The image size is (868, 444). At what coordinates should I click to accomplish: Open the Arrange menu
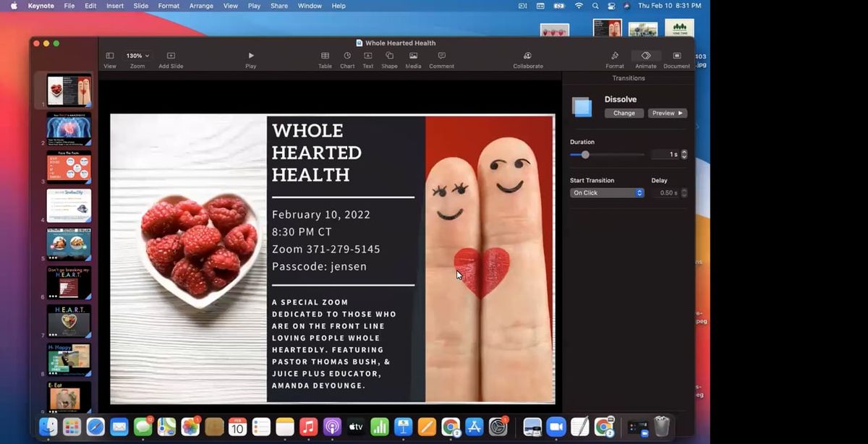(201, 6)
